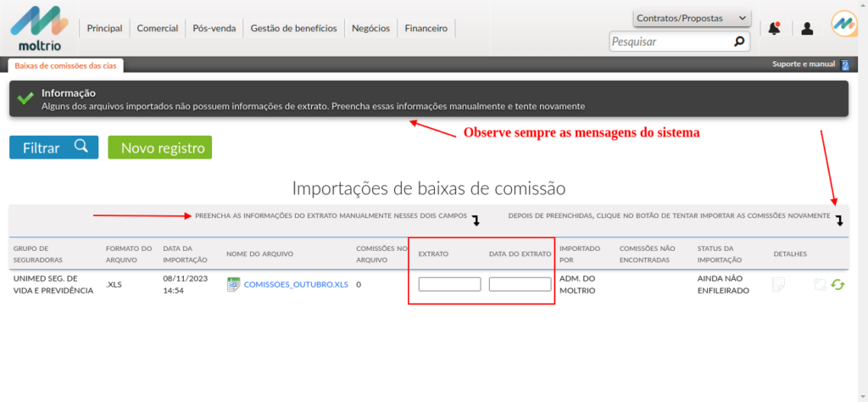
Task: Click the Novo registro button
Action: pos(159,148)
